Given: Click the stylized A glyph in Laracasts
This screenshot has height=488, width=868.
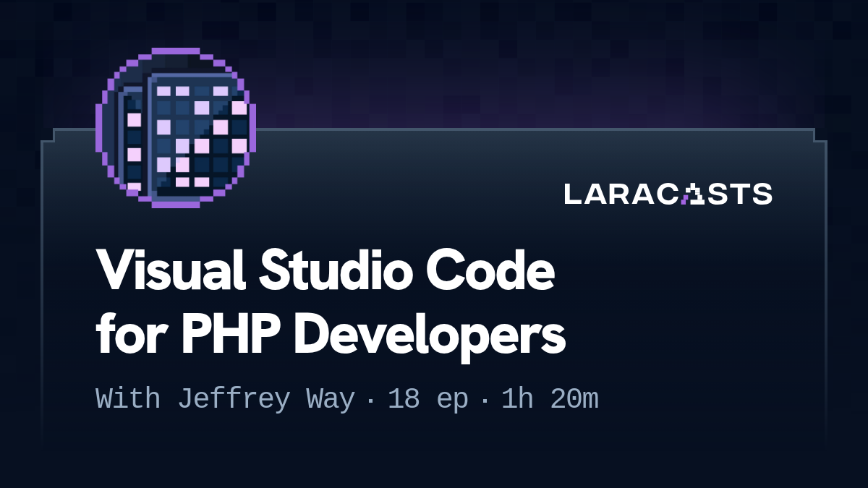Looking at the screenshot, I should point(693,194).
